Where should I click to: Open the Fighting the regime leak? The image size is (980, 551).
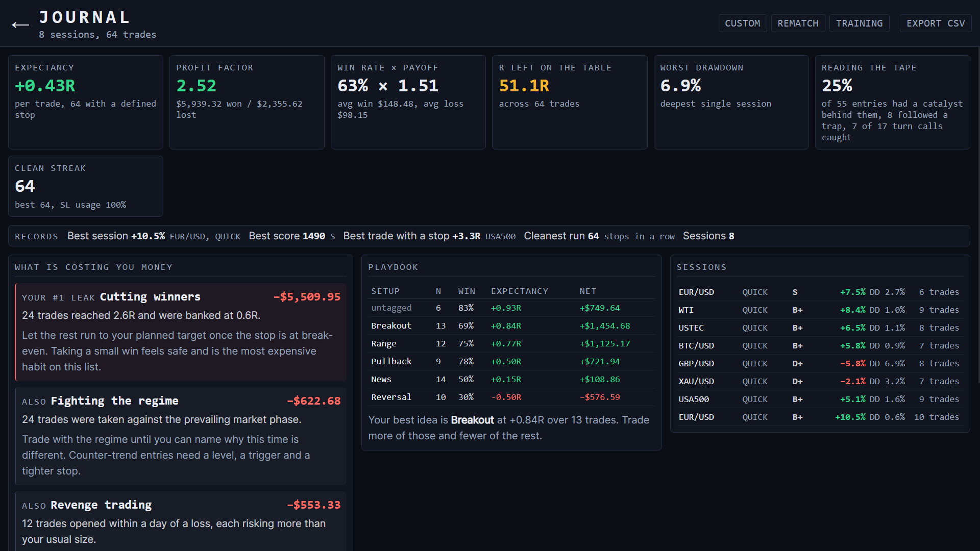click(181, 436)
